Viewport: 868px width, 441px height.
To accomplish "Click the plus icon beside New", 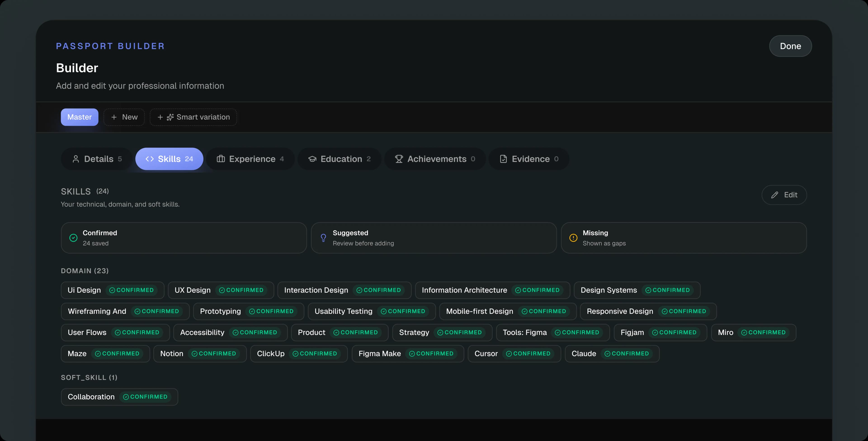I will pos(114,117).
